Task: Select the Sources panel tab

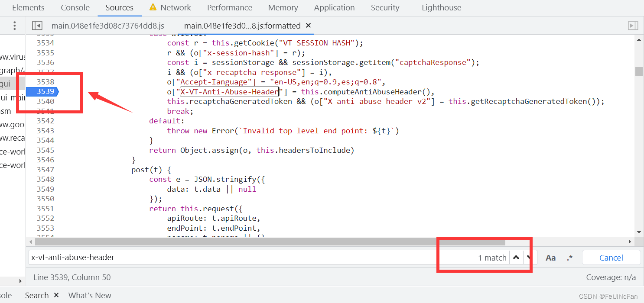Action: pyautogui.click(x=119, y=7)
